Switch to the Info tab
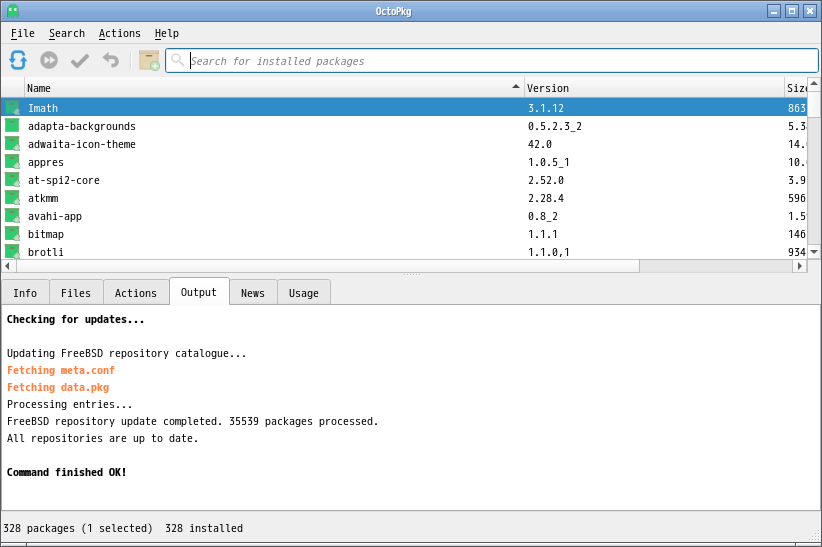Image resolution: width=822 pixels, height=547 pixels. click(x=25, y=293)
